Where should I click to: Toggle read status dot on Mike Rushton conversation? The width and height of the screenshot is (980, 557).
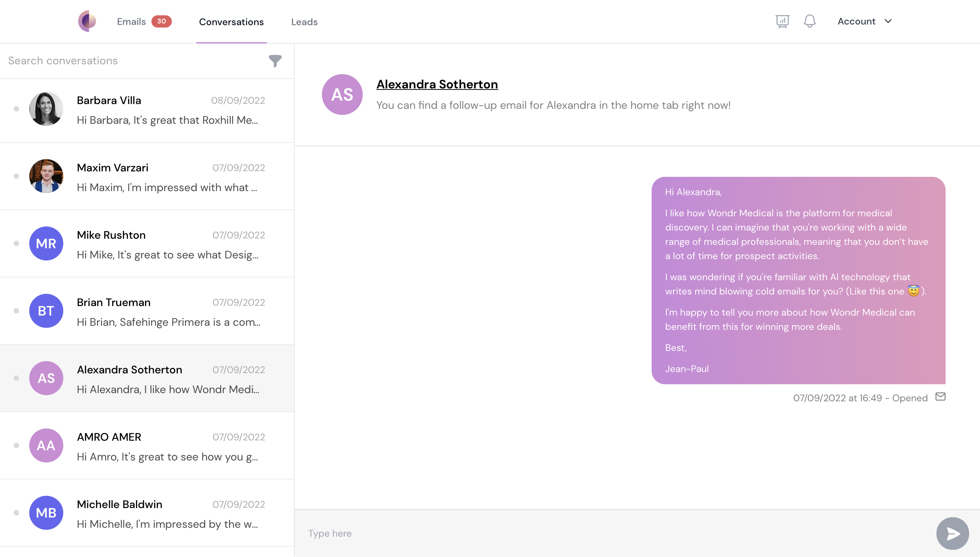[16, 243]
